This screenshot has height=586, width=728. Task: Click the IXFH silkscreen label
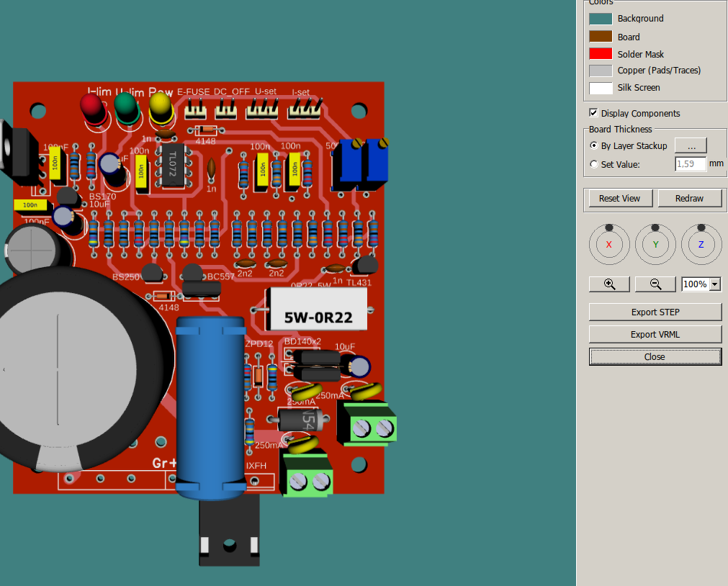[256, 465]
